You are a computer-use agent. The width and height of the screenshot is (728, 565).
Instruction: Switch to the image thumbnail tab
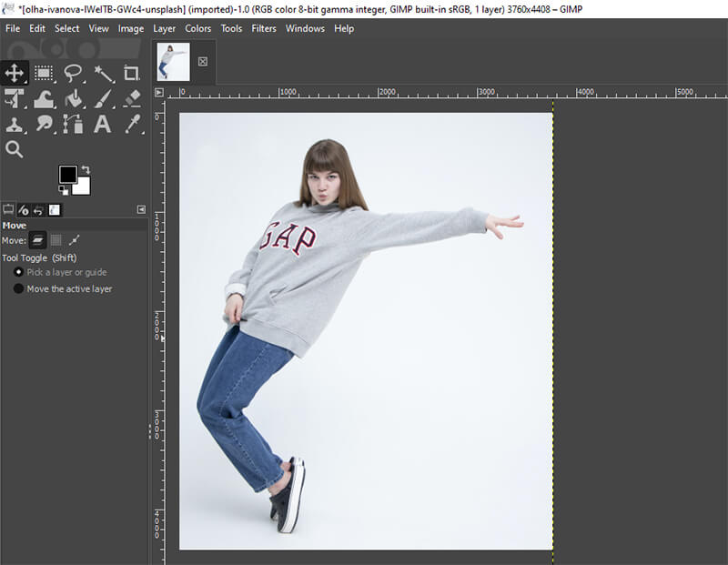(x=173, y=62)
